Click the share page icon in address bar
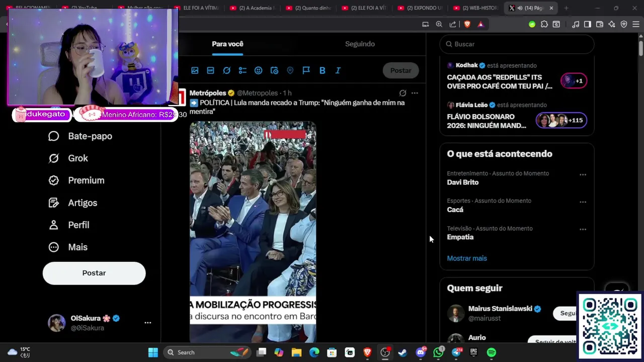 [453, 24]
